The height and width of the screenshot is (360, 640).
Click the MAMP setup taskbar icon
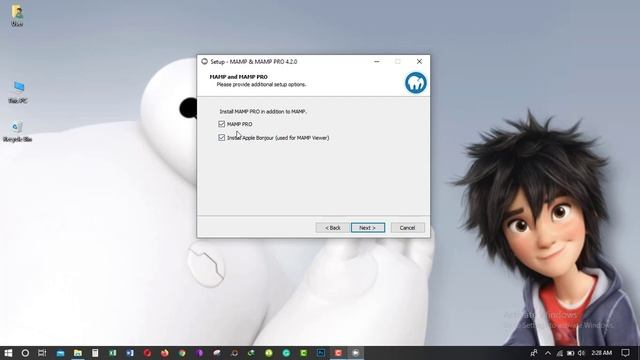(x=356, y=353)
